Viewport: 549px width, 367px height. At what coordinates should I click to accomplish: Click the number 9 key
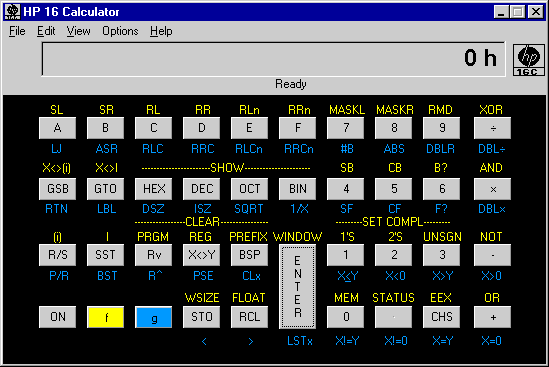442,128
